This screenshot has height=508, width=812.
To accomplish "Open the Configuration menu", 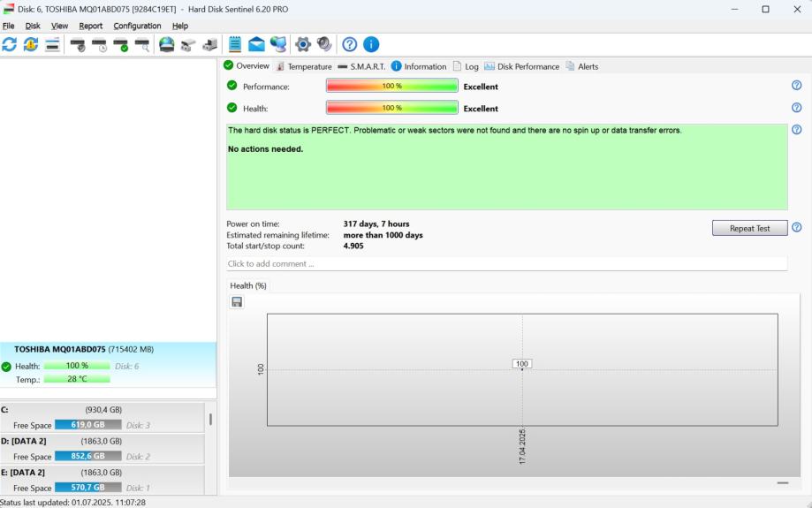I will (137, 26).
